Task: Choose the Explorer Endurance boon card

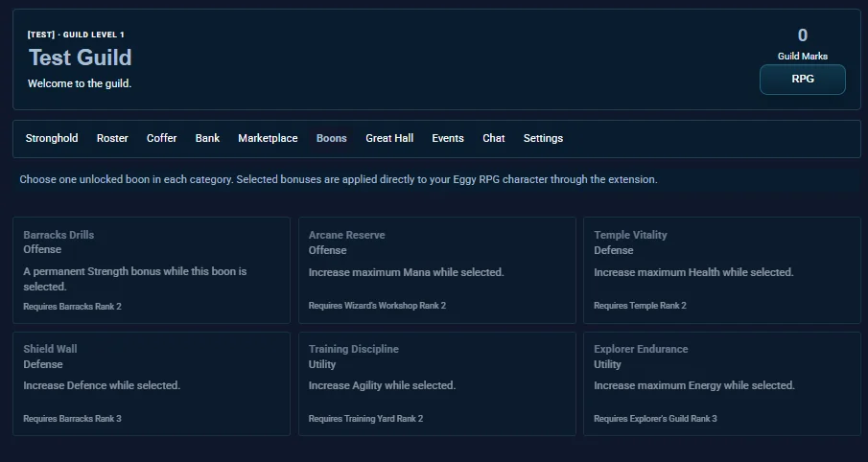Action: click(722, 384)
